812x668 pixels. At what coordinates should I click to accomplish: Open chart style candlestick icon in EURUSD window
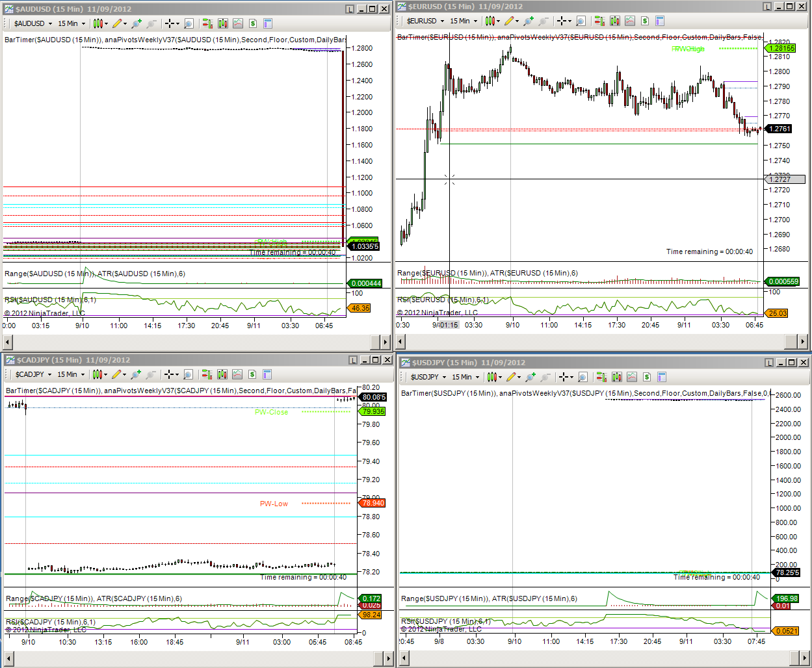490,21
